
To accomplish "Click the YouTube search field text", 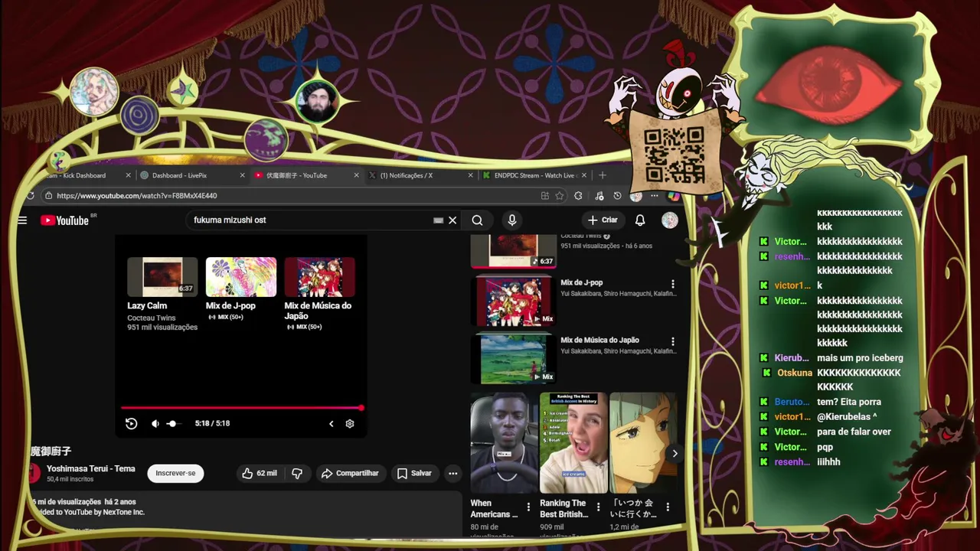I will tap(230, 220).
